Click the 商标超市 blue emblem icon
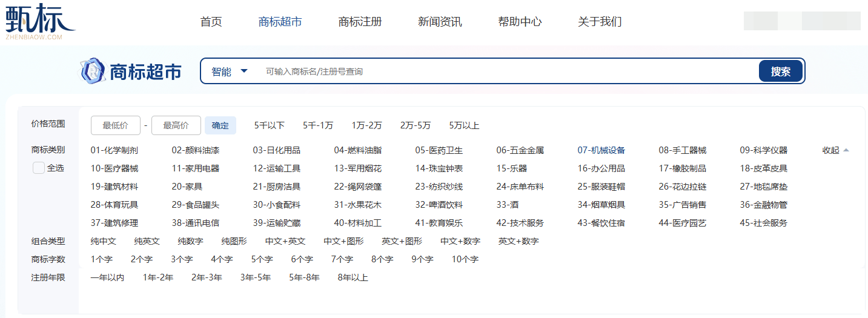 pos(93,71)
